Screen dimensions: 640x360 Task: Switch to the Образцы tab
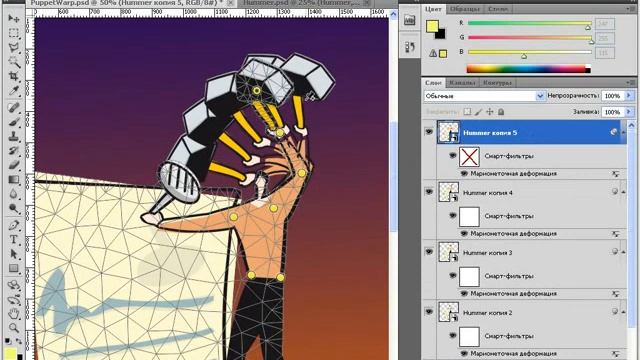465,9
